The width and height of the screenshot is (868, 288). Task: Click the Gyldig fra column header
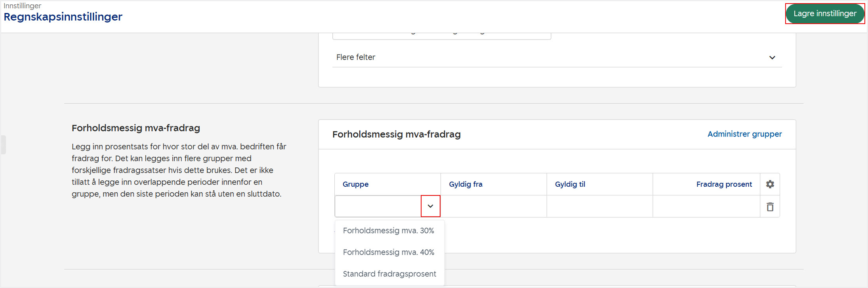pos(465,184)
